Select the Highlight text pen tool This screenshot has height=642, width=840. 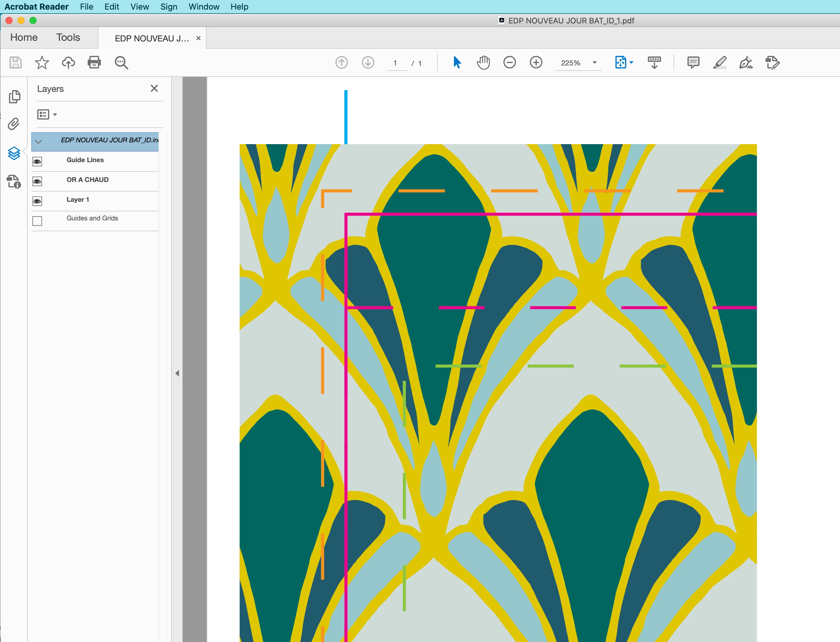[x=720, y=62]
